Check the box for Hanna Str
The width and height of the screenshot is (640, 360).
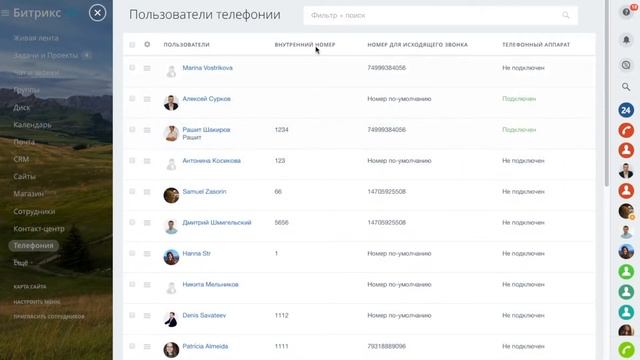coord(132,253)
